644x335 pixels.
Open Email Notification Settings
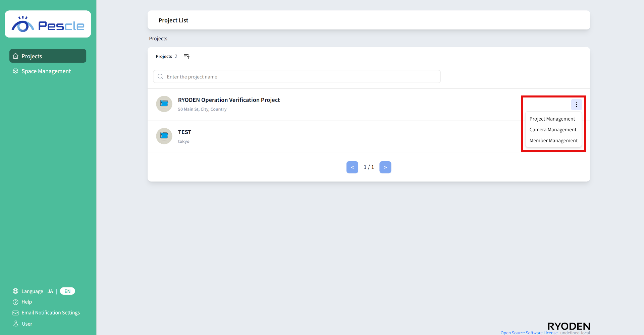pos(50,313)
